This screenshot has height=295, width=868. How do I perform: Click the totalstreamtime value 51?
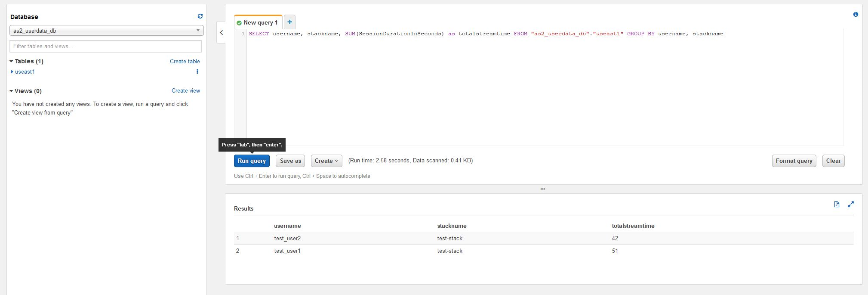615,251
